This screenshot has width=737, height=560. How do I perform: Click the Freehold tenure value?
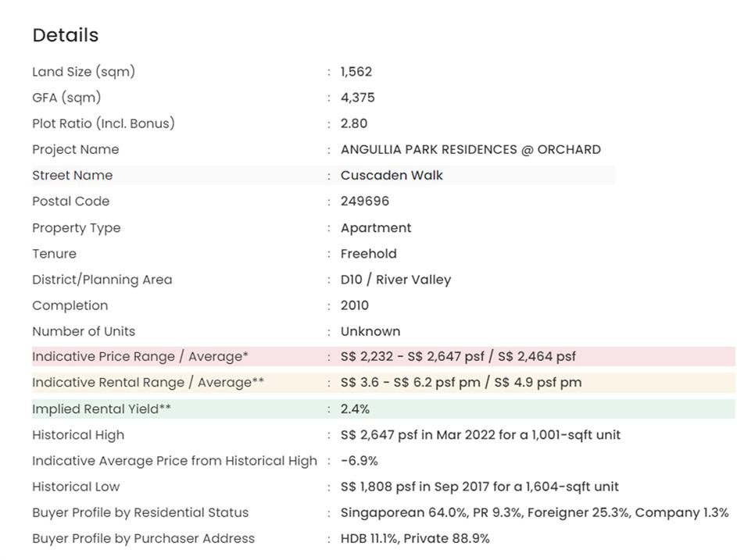(x=369, y=254)
